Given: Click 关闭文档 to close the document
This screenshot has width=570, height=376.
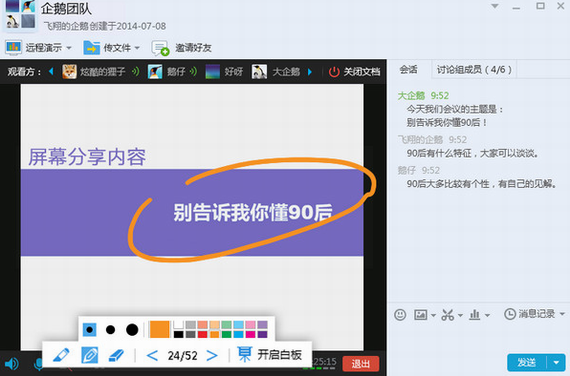Looking at the screenshot, I should (x=354, y=72).
